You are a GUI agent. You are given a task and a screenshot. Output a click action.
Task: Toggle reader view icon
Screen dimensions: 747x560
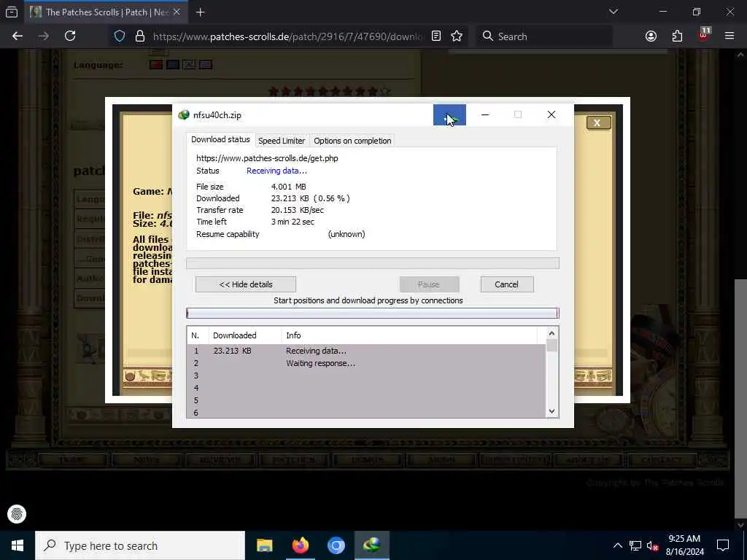[436, 36]
